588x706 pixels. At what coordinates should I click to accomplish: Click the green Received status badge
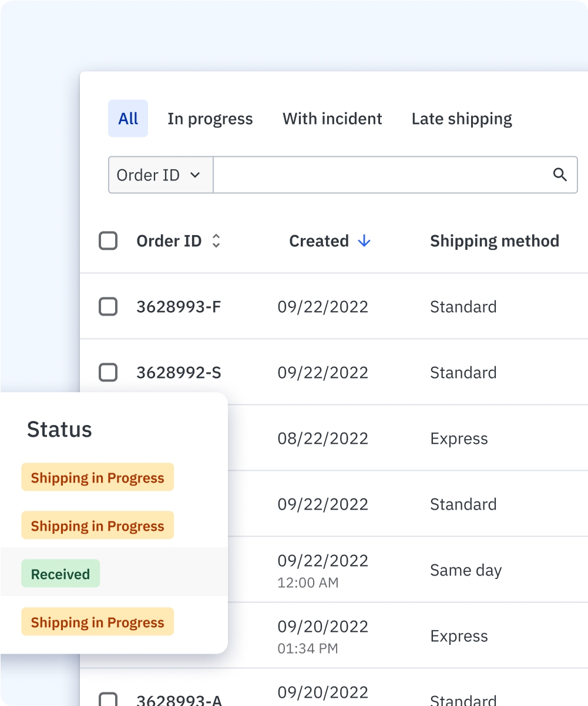[61, 574]
